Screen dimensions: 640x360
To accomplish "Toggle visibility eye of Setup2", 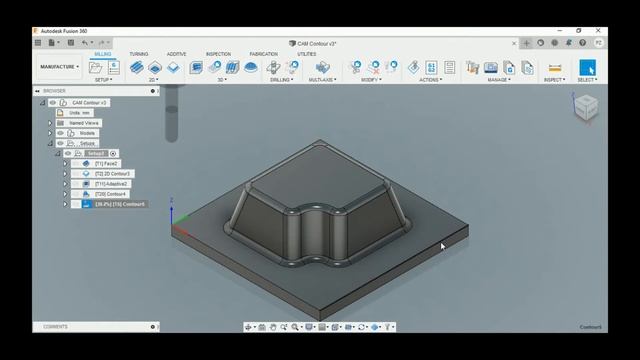I will [68, 153].
